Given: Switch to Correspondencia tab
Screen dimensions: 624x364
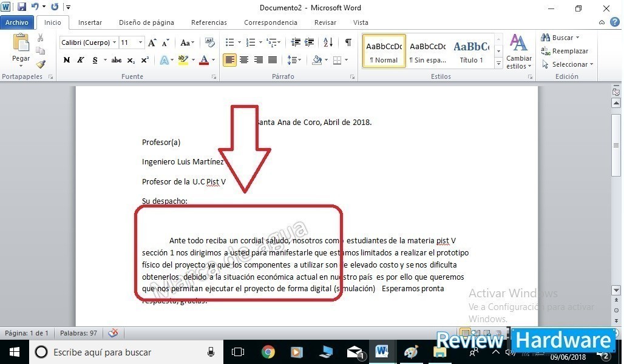Looking at the screenshot, I should click(271, 22).
